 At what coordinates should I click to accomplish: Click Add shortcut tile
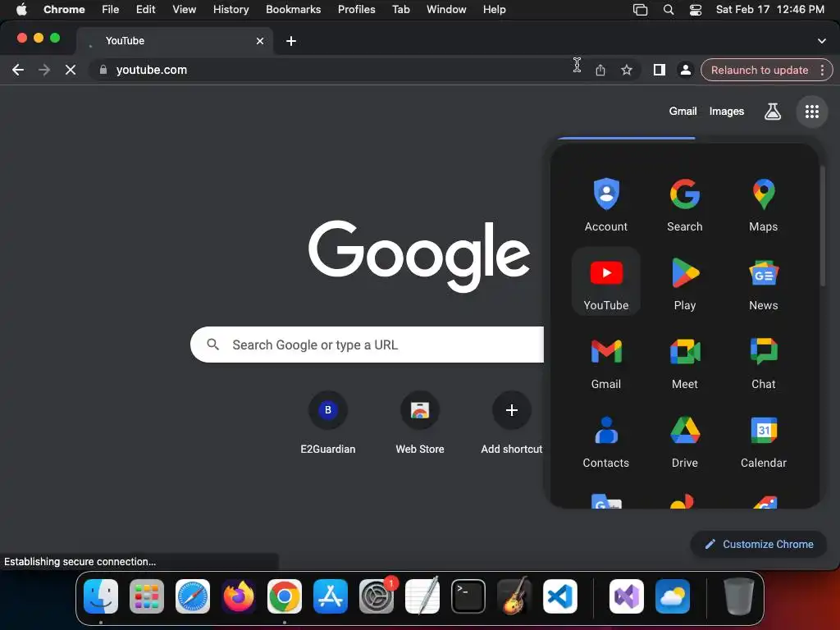(x=512, y=422)
